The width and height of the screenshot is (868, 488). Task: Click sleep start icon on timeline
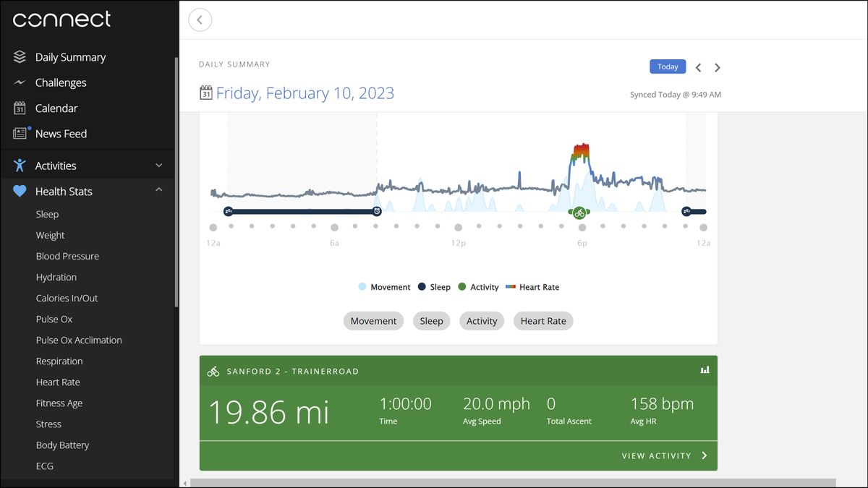[x=229, y=211]
